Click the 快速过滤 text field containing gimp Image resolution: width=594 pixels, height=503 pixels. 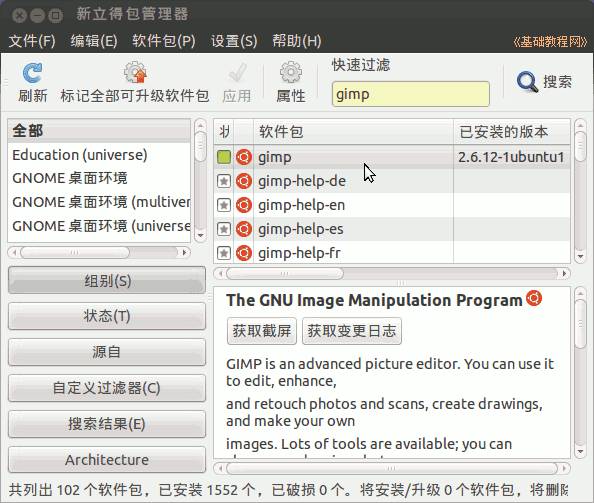[x=411, y=94]
